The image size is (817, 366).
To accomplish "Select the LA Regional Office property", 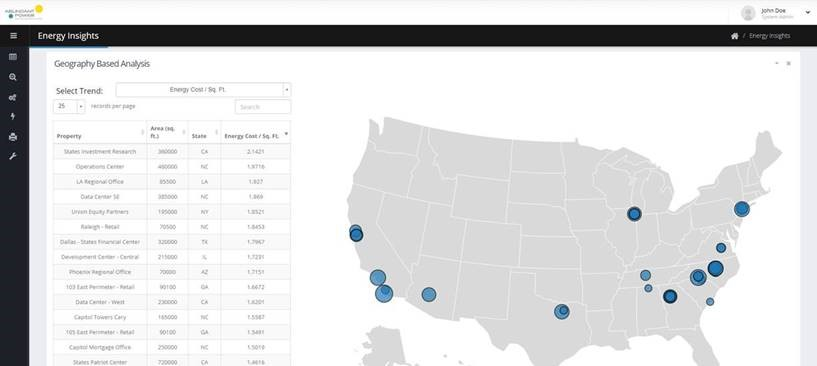I will click(100, 181).
